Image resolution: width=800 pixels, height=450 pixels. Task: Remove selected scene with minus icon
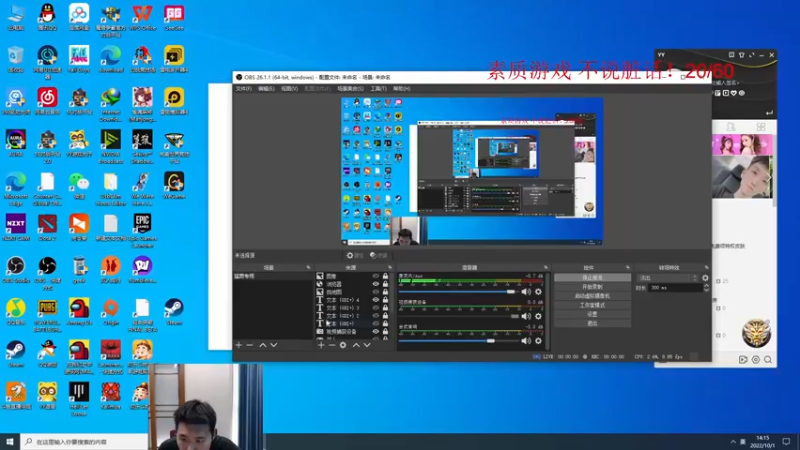coord(249,345)
